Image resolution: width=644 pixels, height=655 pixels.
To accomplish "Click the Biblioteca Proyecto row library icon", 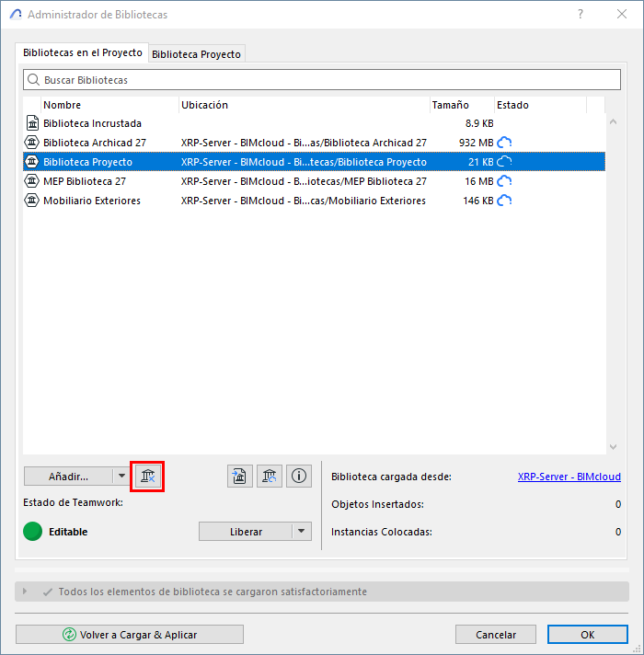I will tap(32, 162).
